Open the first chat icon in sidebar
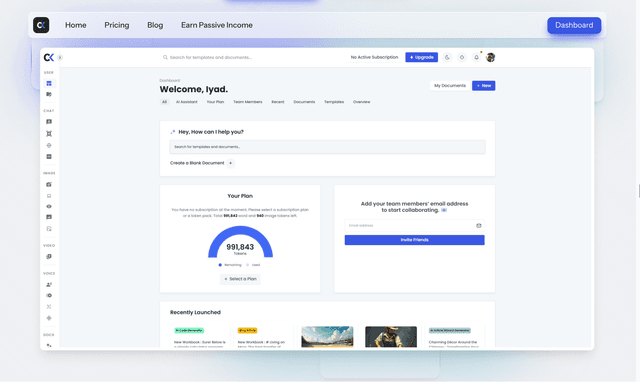Screen dimensions: 640x382 click(x=49, y=122)
